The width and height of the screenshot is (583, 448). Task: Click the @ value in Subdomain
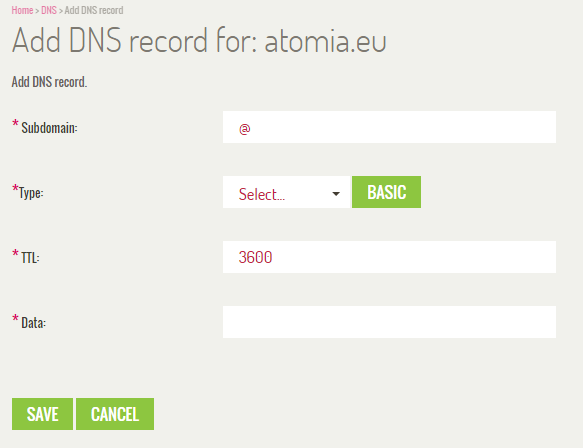(x=245, y=129)
